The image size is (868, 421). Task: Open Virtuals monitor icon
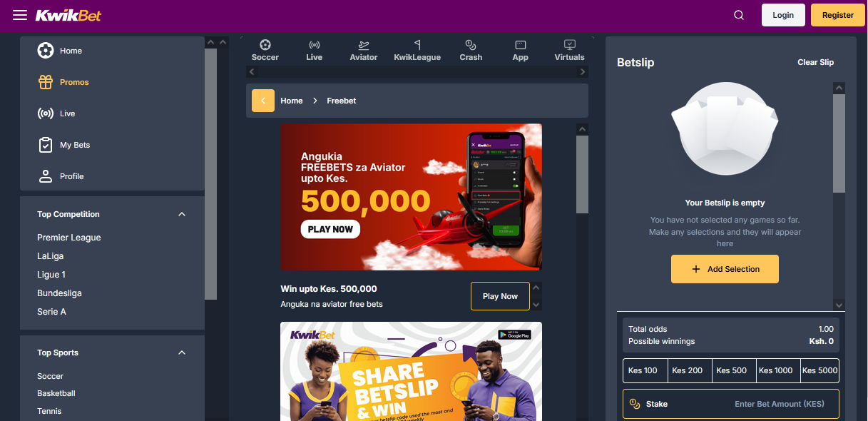tap(569, 45)
